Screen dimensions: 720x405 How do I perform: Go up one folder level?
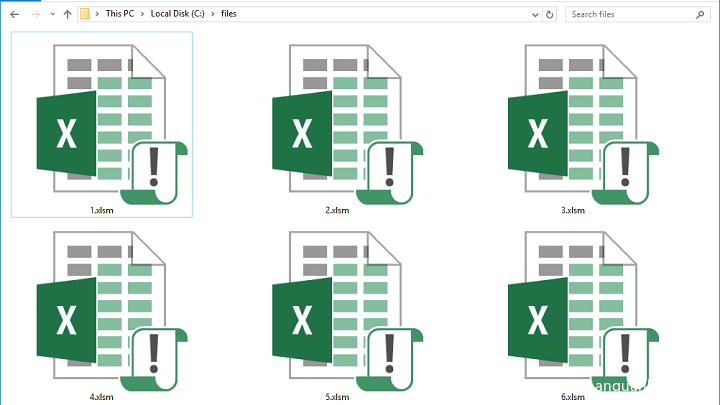click(x=68, y=14)
